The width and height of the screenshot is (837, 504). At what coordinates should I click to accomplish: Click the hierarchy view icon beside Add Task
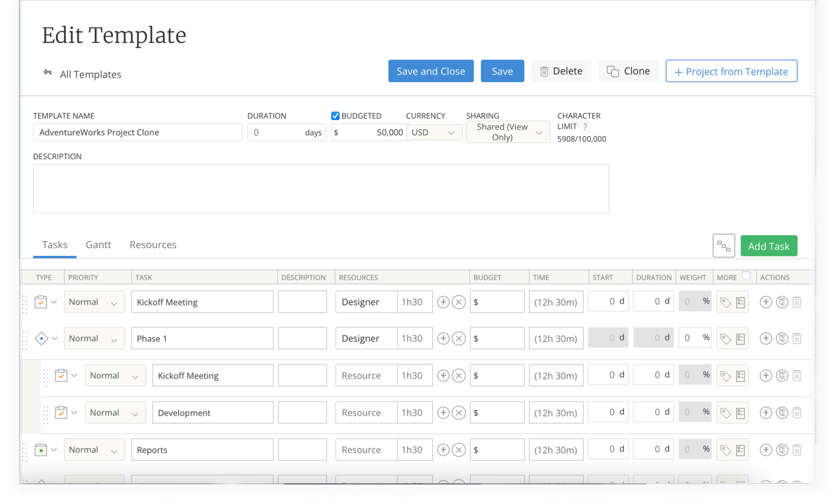[723, 245]
